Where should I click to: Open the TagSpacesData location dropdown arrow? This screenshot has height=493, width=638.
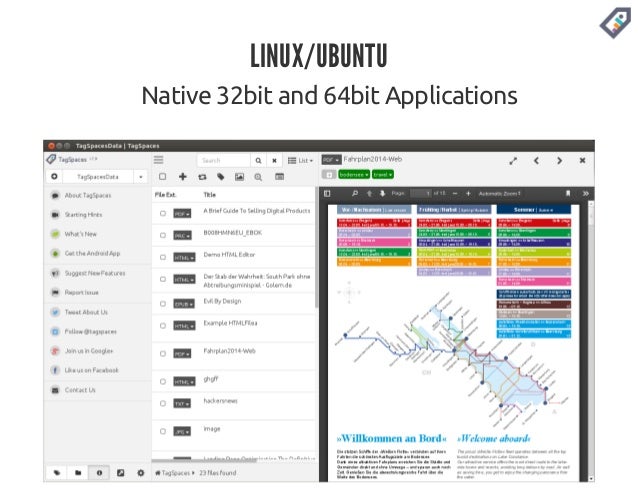tap(140, 177)
